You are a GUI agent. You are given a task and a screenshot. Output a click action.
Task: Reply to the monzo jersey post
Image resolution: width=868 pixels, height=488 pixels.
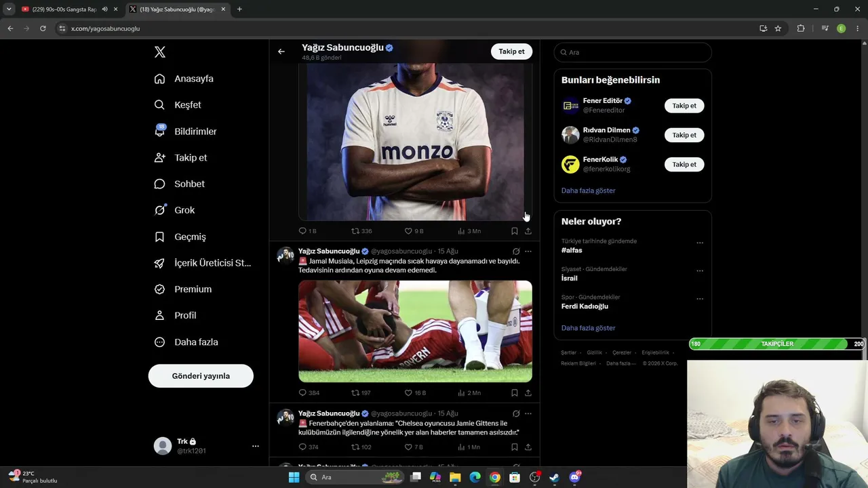[x=308, y=231]
